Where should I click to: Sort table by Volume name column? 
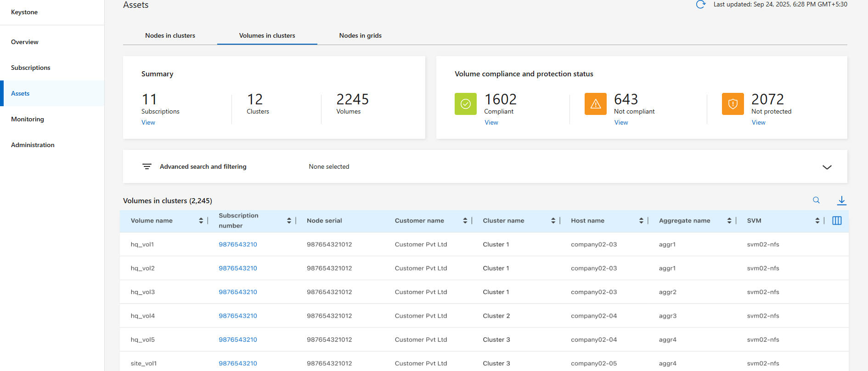pyautogui.click(x=201, y=221)
